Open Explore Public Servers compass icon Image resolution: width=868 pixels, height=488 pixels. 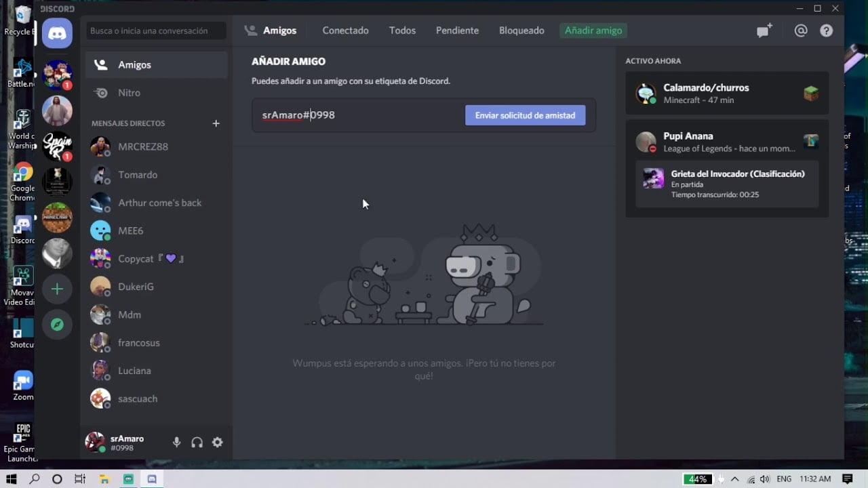tap(57, 325)
